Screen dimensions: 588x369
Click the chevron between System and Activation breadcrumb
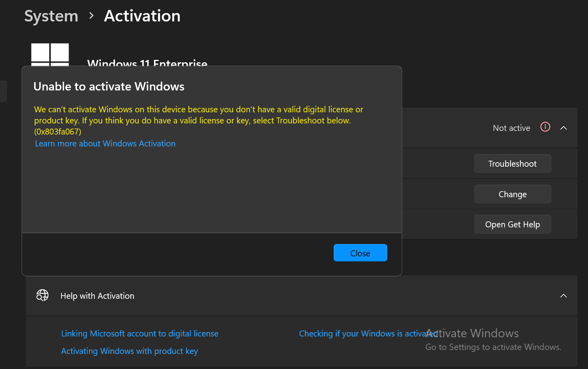[91, 16]
